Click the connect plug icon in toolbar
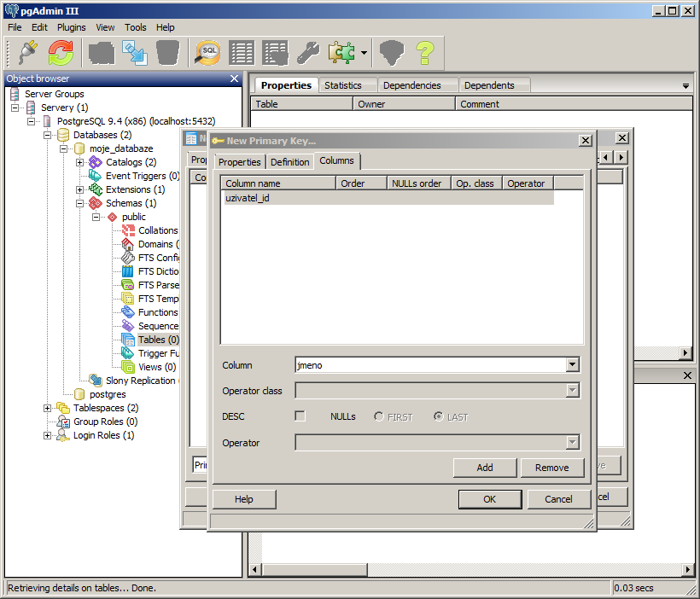Screen dimensions: 700x599 [27, 53]
